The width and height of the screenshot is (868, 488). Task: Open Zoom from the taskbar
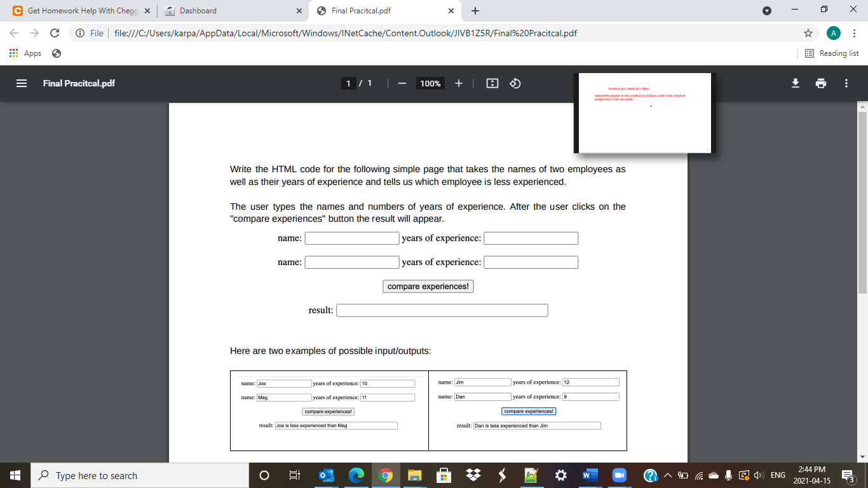point(619,475)
